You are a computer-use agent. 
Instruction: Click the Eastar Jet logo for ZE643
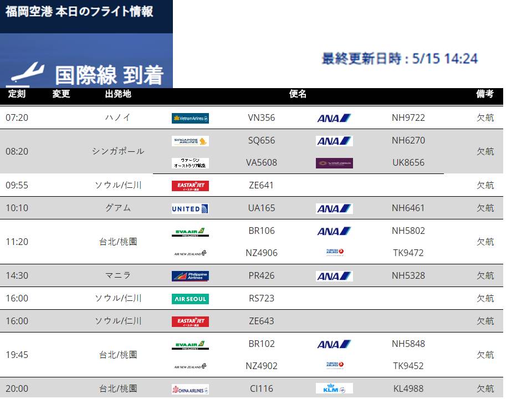tap(190, 321)
